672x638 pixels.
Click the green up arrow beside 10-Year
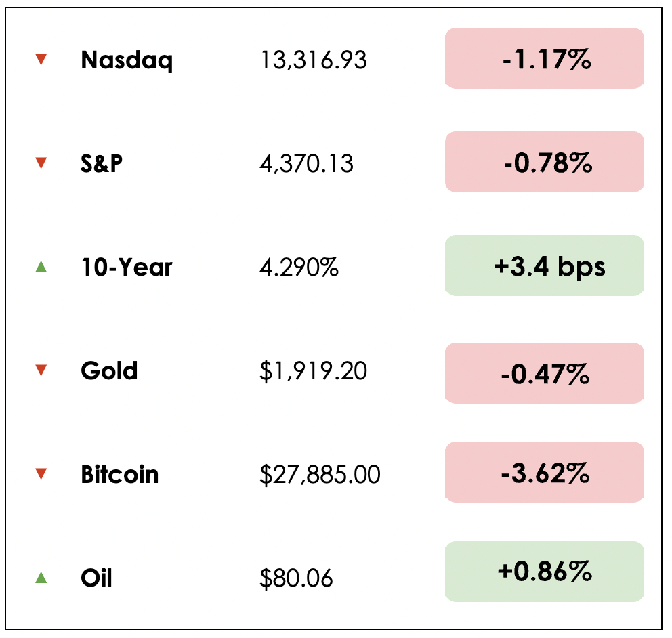(41, 268)
